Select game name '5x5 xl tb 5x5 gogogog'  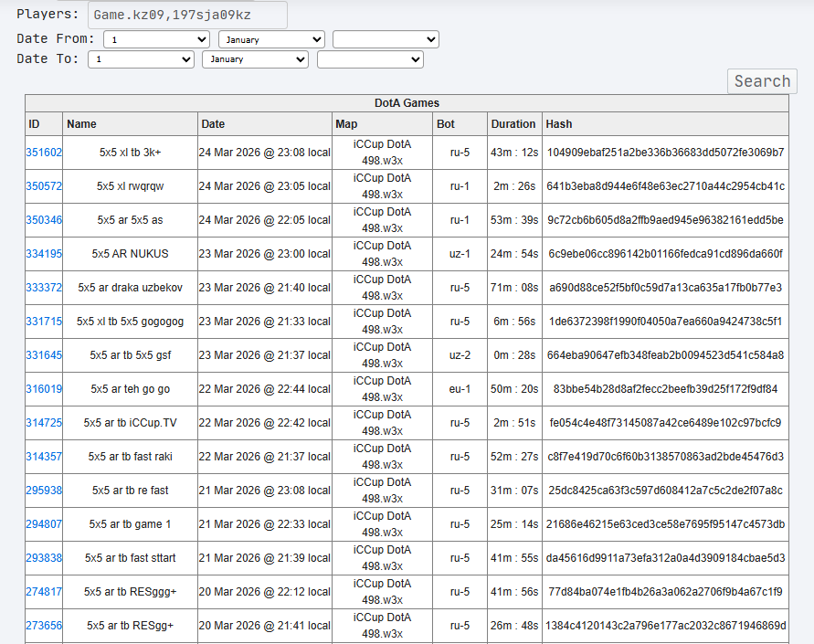[131, 322]
